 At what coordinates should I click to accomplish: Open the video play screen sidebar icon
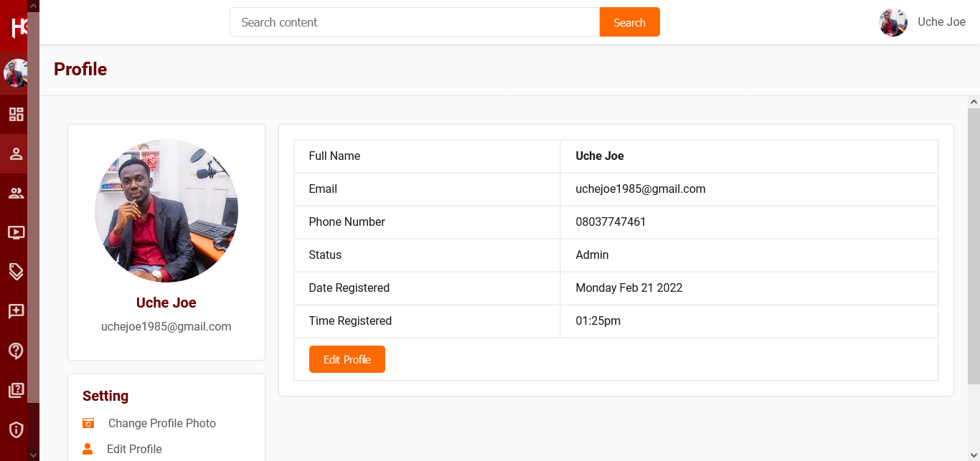(x=16, y=232)
